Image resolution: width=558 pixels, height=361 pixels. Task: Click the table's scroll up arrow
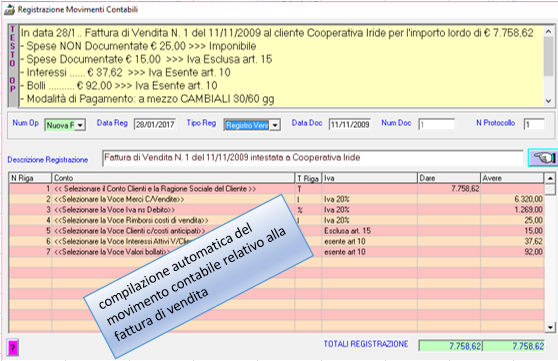coord(550,178)
